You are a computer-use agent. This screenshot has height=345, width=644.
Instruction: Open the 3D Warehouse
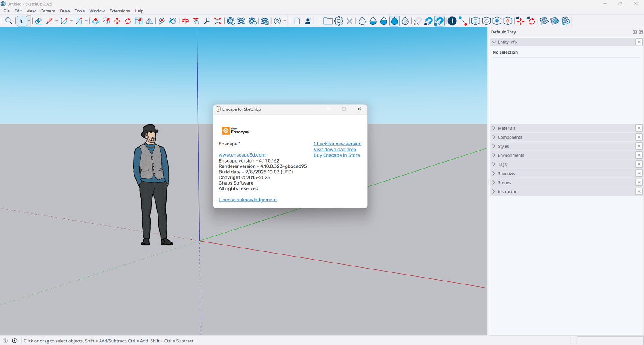pos(231,21)
